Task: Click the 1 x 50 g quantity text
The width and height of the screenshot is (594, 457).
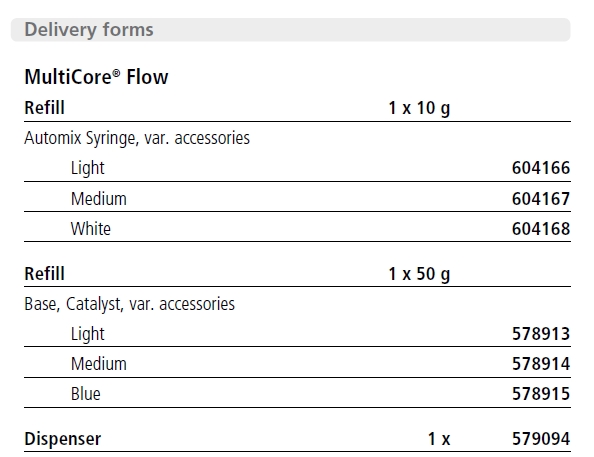Action: coord(419,274)
